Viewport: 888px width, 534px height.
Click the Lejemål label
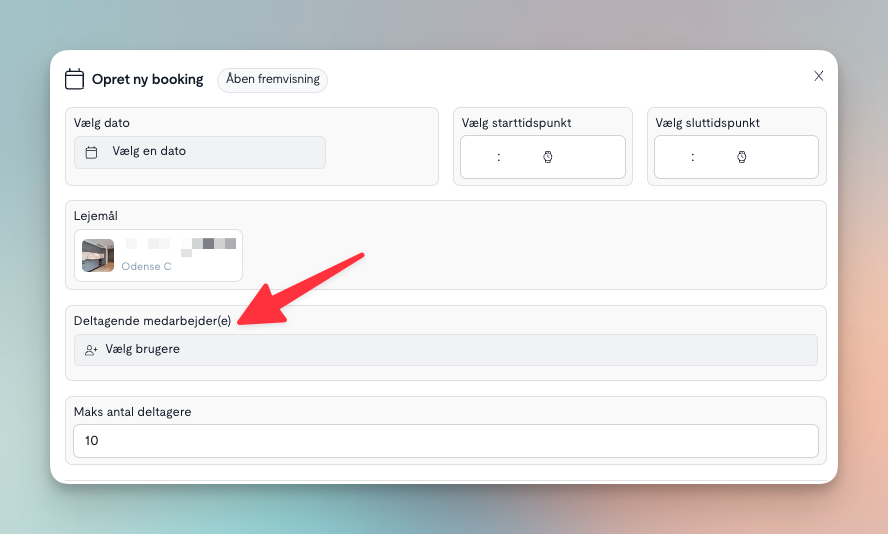(96, 216)
